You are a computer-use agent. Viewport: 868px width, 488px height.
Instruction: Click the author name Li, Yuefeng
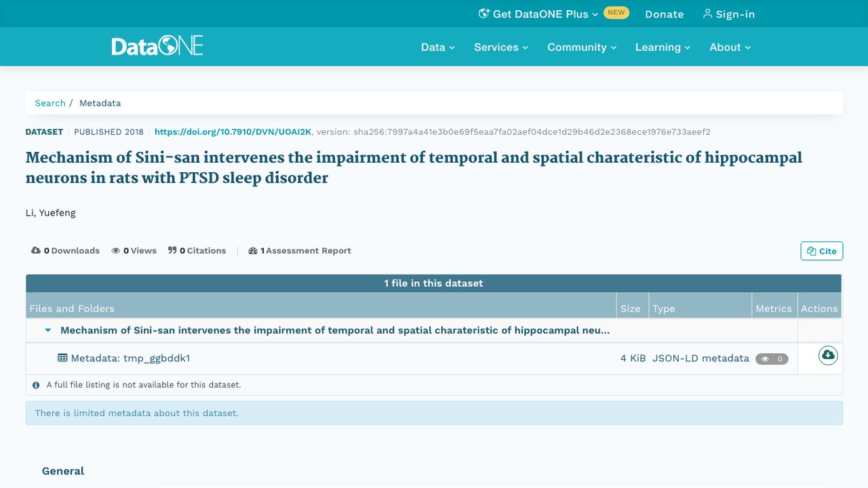51,213
